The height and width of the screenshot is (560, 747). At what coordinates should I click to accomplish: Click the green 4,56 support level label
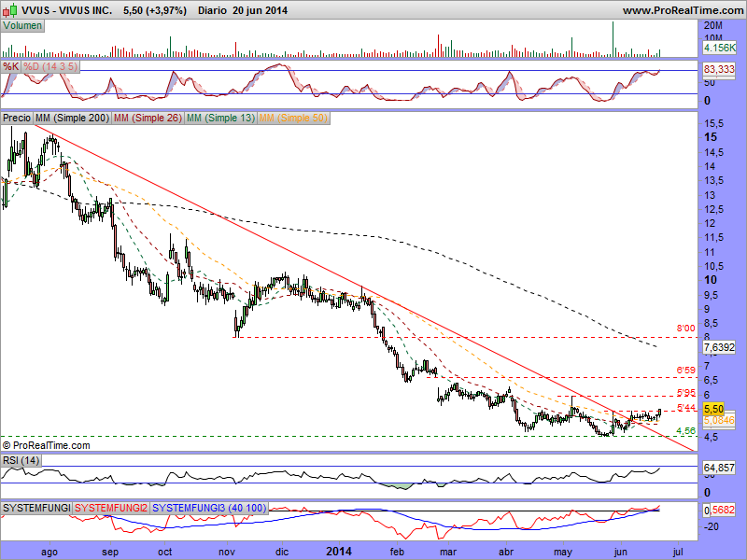pos(686,430)
